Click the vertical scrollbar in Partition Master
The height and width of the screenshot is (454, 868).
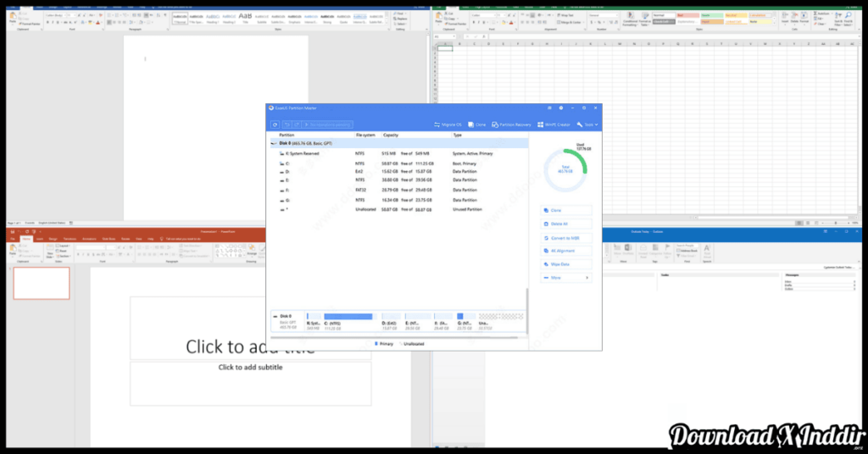[x=526, y=310]
